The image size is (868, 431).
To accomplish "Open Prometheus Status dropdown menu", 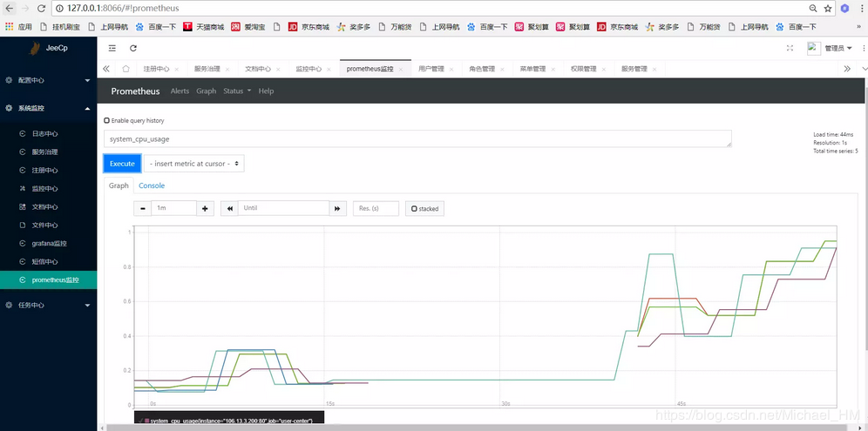I will 237,91.
